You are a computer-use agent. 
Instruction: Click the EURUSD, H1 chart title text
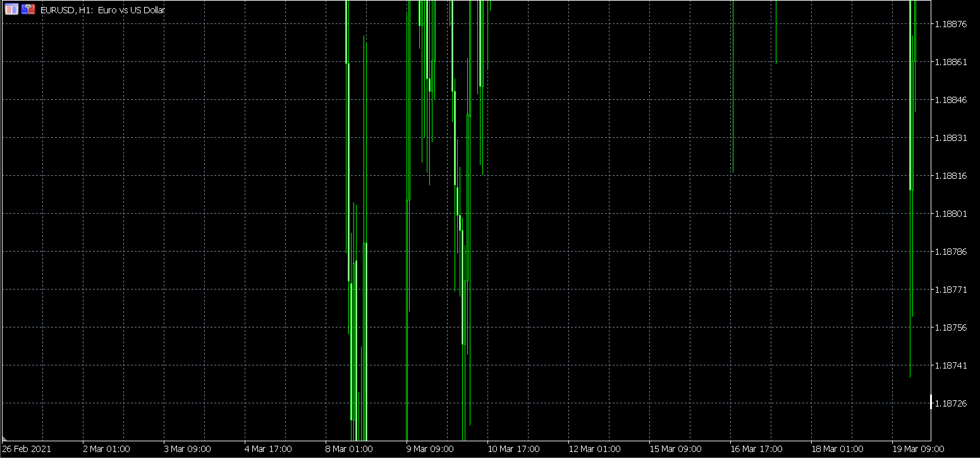pos(102,10)
